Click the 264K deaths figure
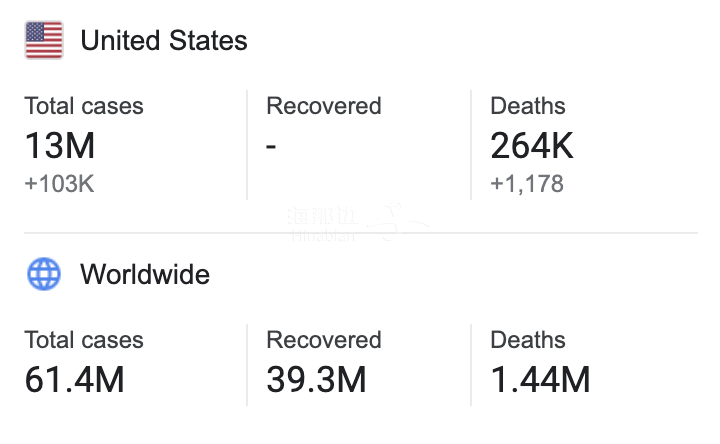The width and height of the screenshot is (720, 444). point(532,146)
